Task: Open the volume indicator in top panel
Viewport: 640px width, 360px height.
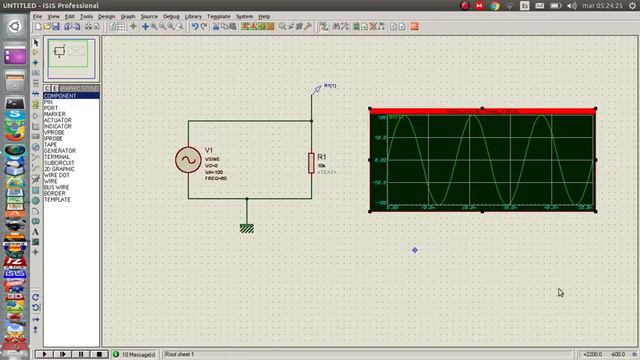Action: tap(572, 6)
